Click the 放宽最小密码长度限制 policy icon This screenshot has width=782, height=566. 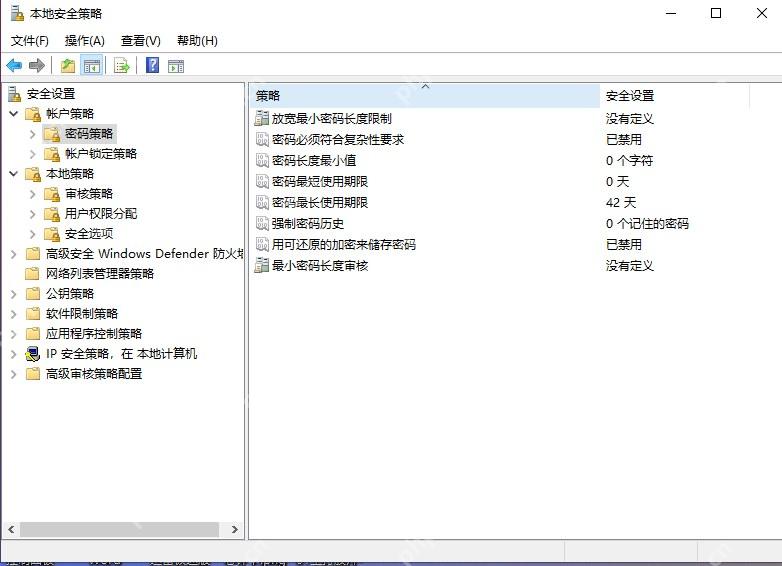point(262,118)
